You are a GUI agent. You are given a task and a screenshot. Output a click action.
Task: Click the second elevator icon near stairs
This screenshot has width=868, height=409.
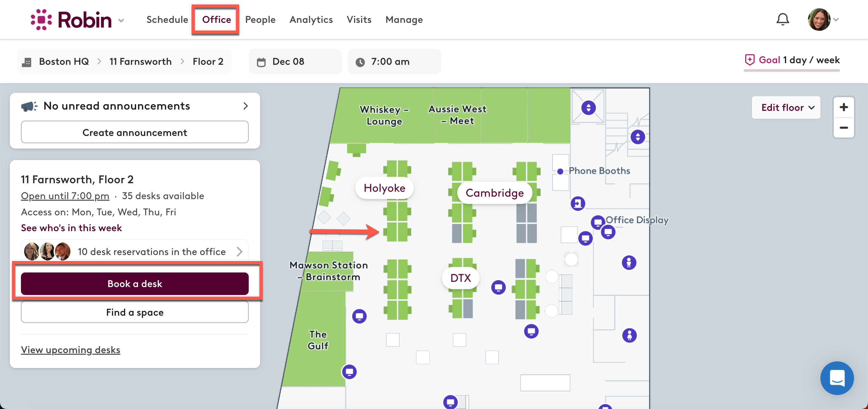pos(638,137)
